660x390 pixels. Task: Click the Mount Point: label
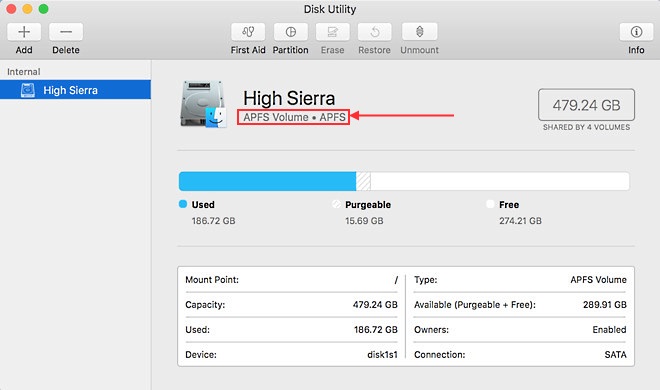(212, 280)
